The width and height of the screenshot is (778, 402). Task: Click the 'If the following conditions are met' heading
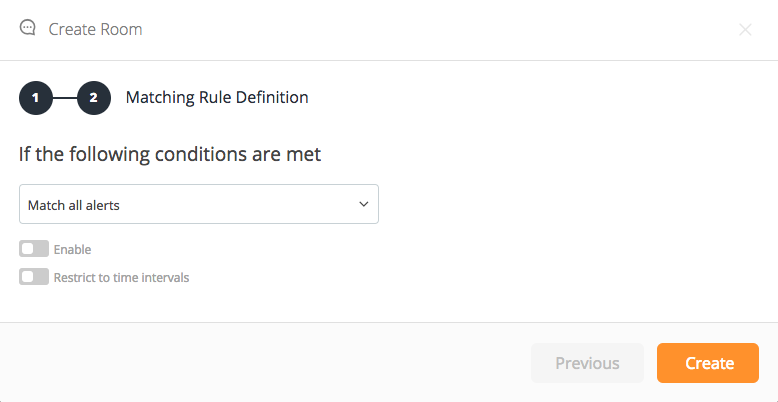tap(170, 155)
